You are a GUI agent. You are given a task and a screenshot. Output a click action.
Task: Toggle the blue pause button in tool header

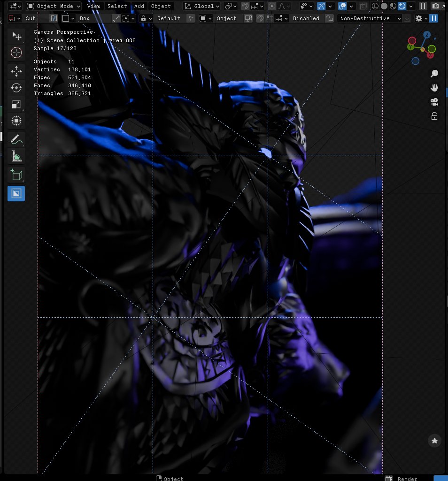click(433, 18)
